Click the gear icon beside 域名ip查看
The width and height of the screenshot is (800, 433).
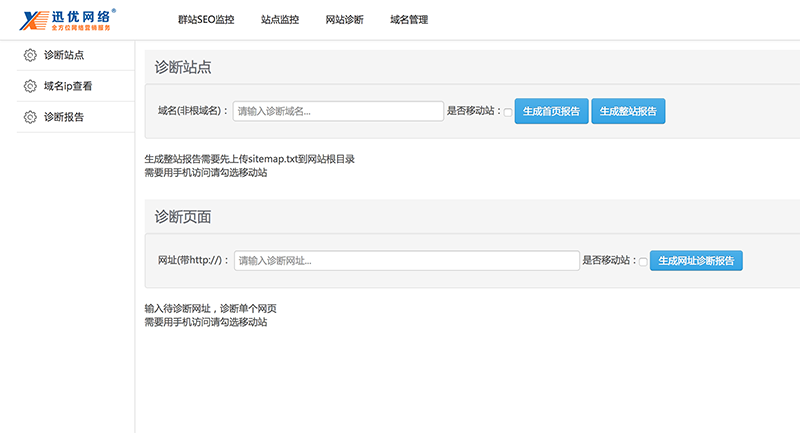pos(30,86)
